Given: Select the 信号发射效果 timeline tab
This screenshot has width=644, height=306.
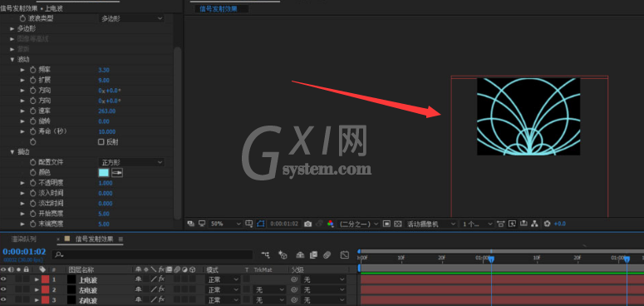Looking at the screenshot, I should 94,239.
